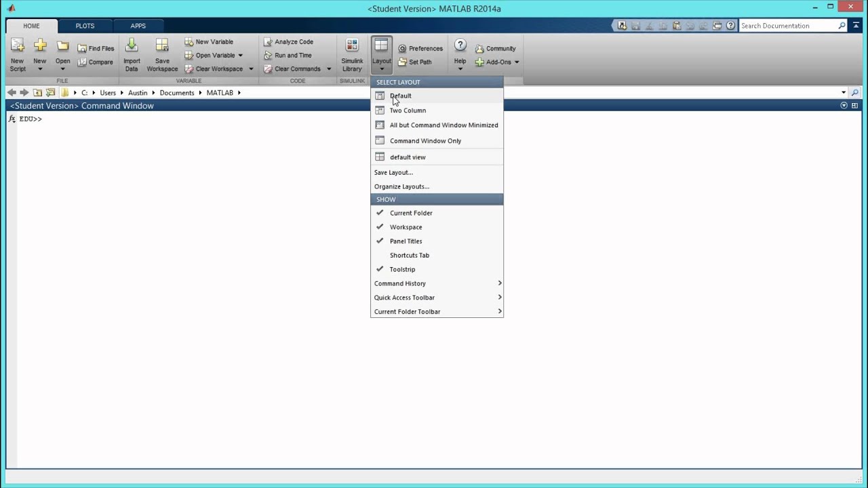The width and height of the screenshot is (868, 488).
Task: Open help from quick access toolbar
Action: (x=730, y=26)
